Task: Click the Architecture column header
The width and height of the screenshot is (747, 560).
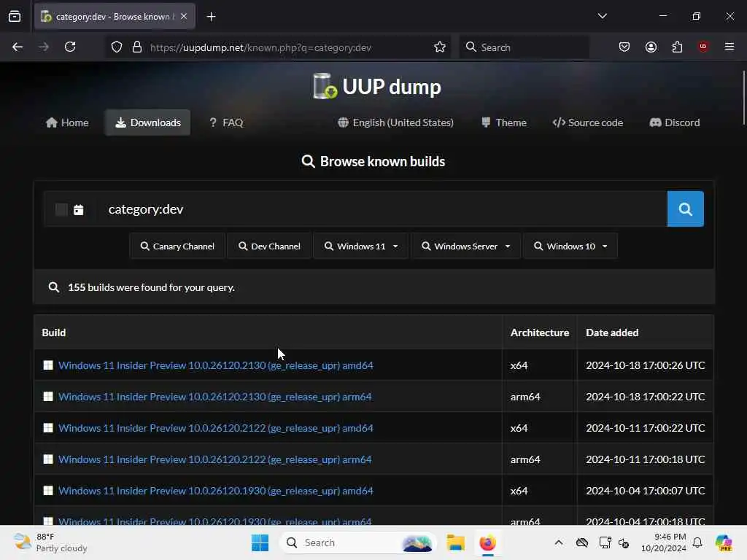Action: (x=540, y=332)
